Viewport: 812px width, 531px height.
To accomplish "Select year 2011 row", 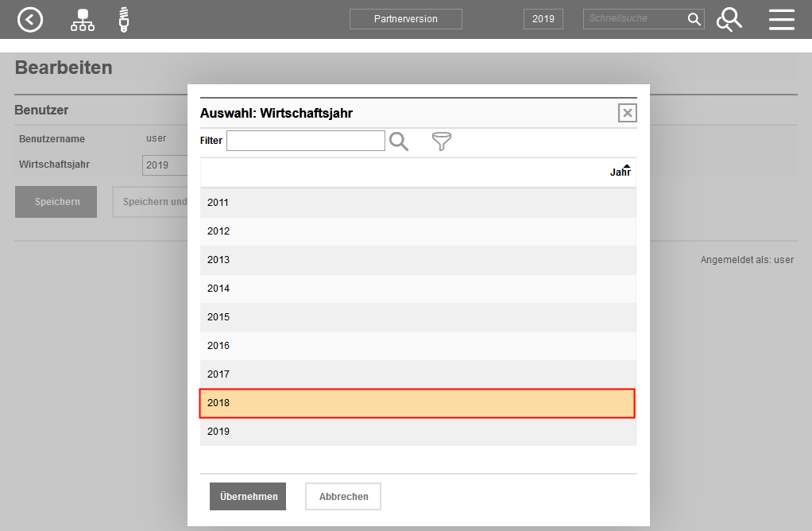I will coord(417,203).
